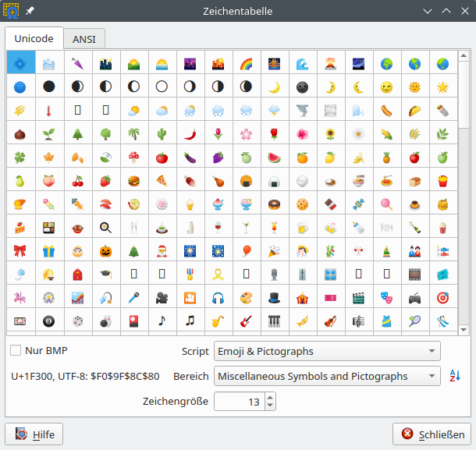Screen dimensions: 476x450
Task: Pick the sunflower emoji
Action: pos(330,133)
